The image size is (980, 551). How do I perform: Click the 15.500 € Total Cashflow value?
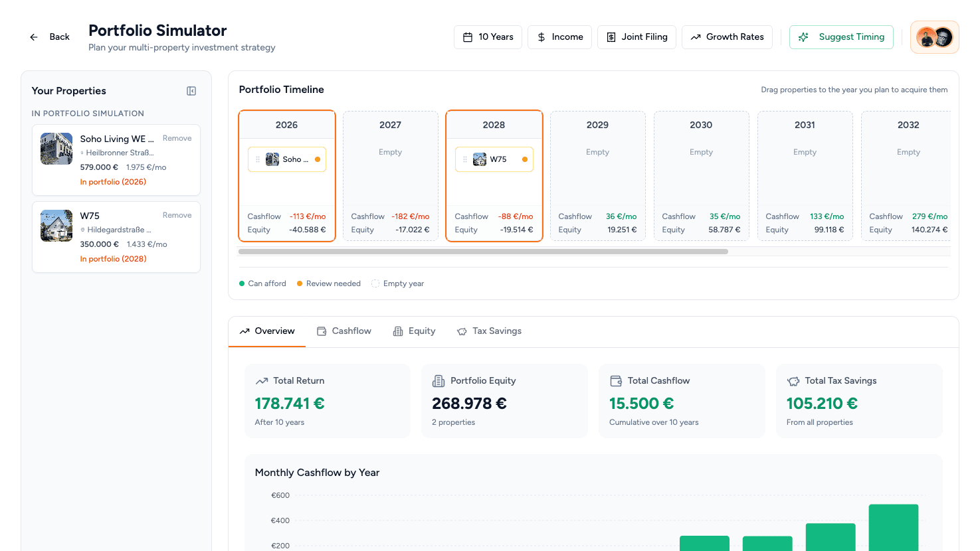tap(641, 404)
